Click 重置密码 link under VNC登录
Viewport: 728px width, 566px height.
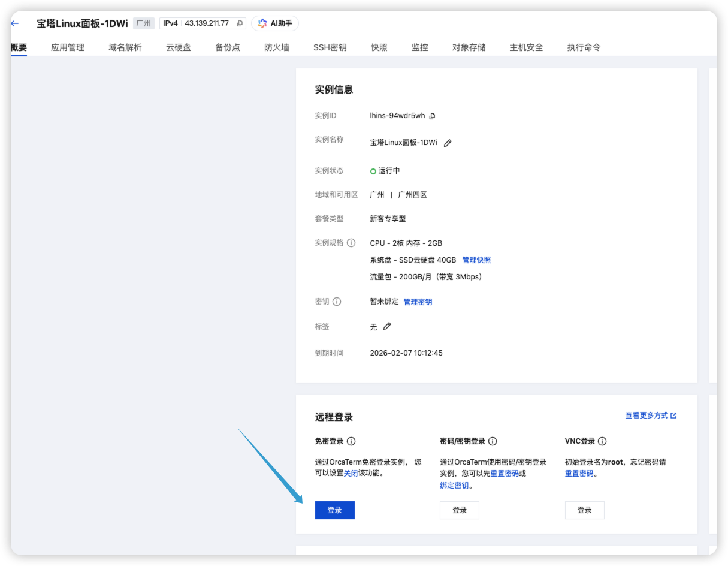579,474
